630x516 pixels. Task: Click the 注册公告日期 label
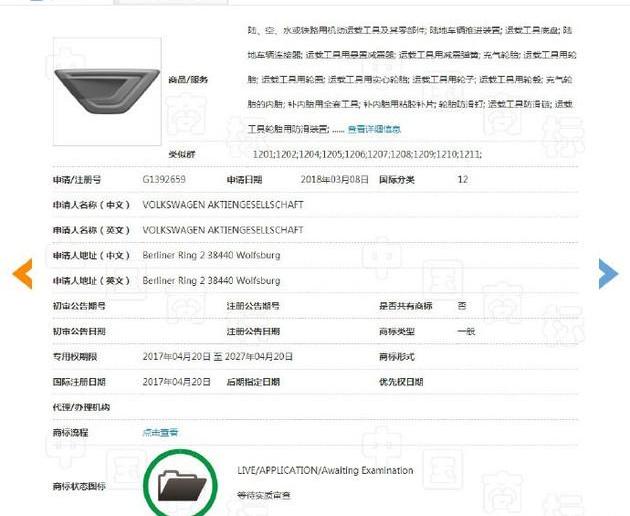pos(253,332)
